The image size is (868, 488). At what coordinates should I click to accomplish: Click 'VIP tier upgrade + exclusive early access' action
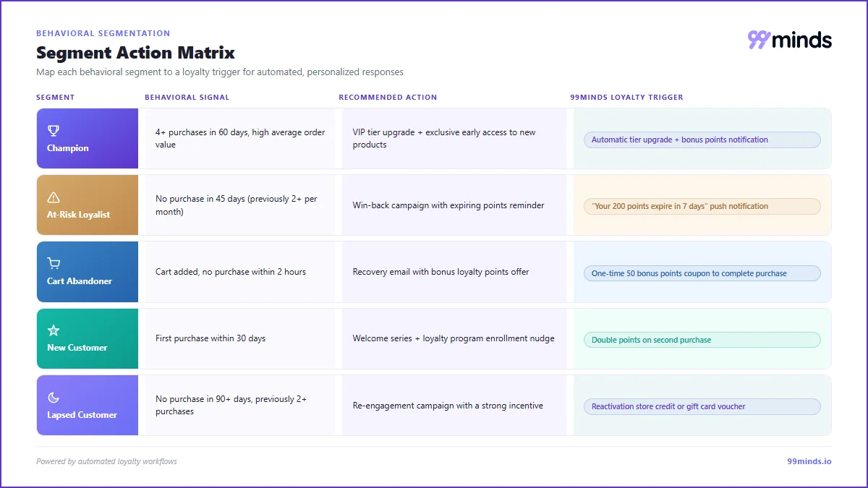[x=444, y=138]
